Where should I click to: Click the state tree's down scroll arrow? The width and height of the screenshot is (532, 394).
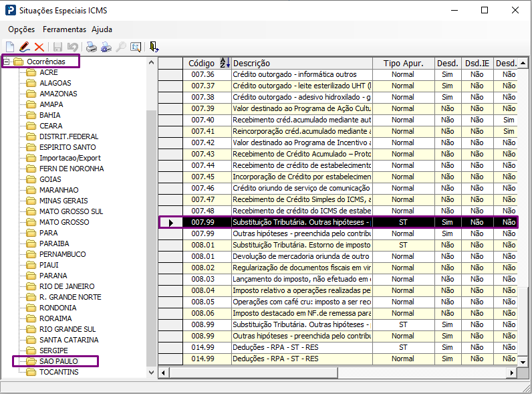pos(151,373)
